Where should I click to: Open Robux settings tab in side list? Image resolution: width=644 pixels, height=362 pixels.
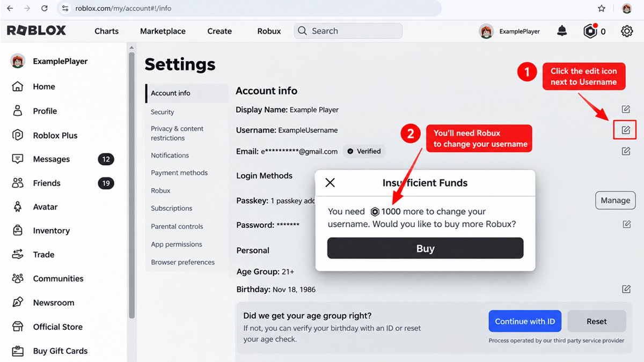tap(160, 190)
